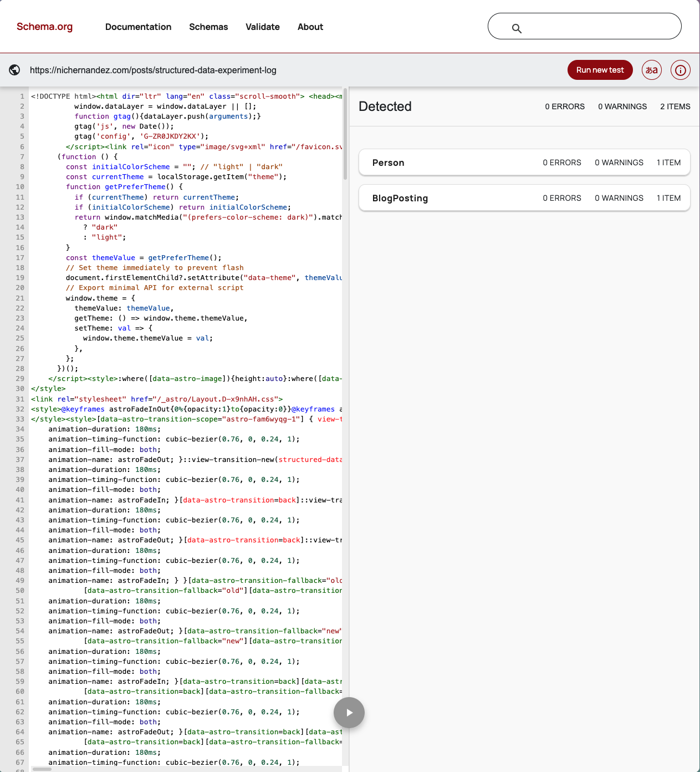700x772 pixels.
Task: Click the search magnifier icon
Action: tap(517, 28)
